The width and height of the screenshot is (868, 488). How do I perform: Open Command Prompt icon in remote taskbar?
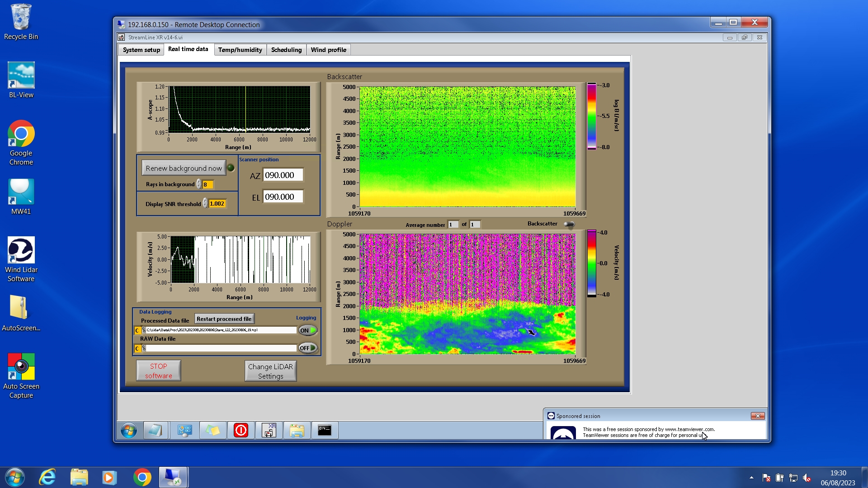click(325, 430)
